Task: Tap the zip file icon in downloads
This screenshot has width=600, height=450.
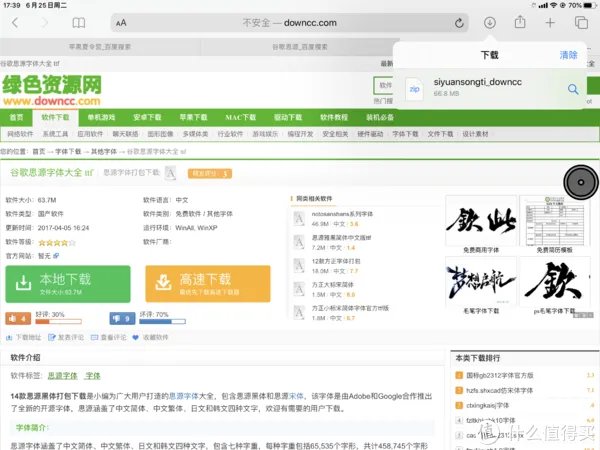Action: point(414,89)
